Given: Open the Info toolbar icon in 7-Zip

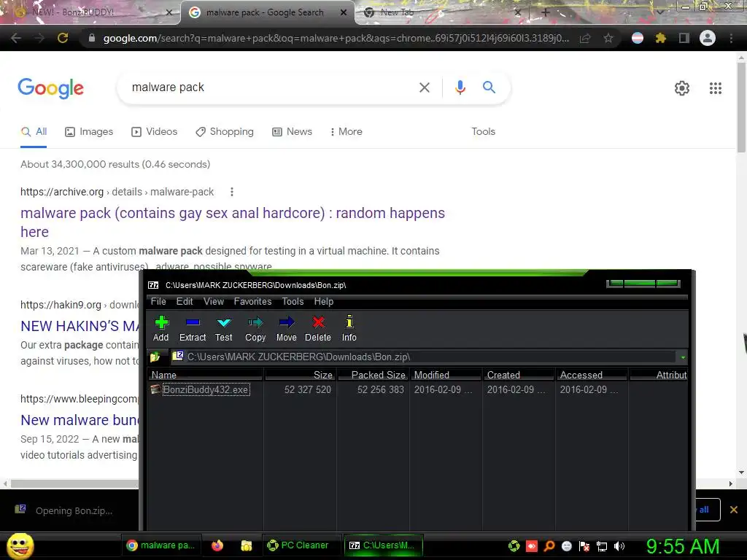Looking at the screenshot, I should (349, 329).
